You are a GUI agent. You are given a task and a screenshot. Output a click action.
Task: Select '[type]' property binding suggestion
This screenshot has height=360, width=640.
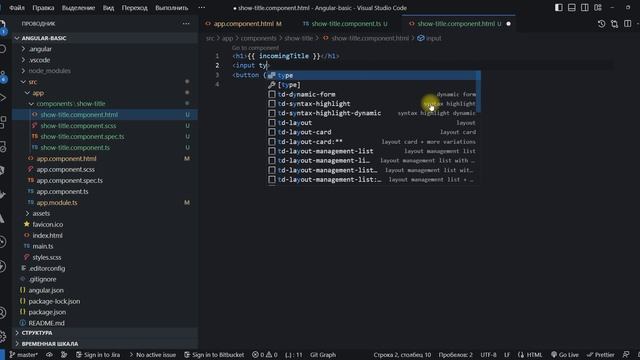(373, 85)
